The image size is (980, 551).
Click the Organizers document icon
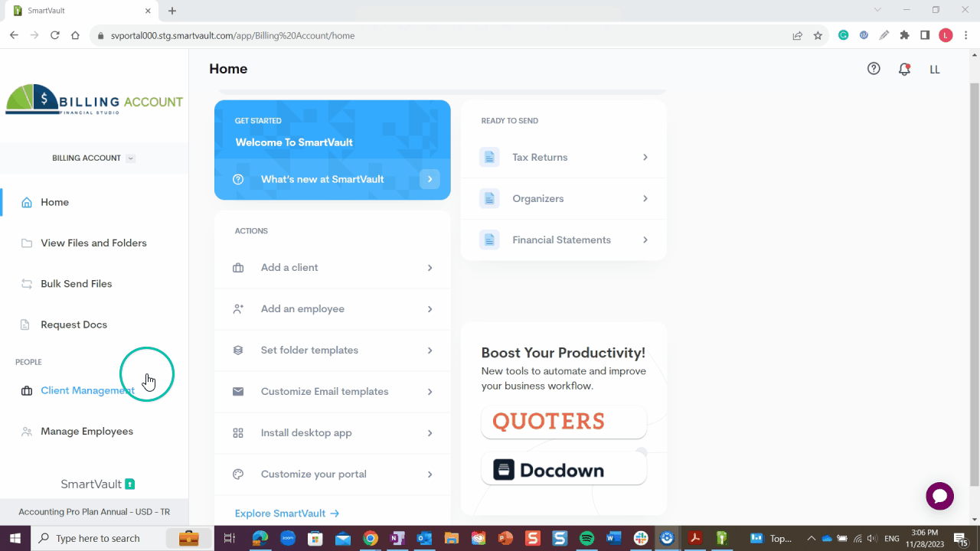click(x=489, y=198)
